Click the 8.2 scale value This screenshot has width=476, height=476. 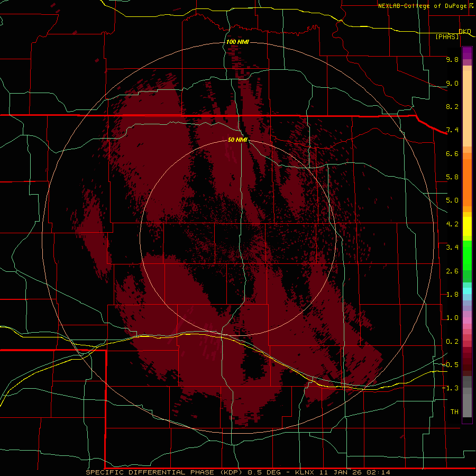(452, 106)
